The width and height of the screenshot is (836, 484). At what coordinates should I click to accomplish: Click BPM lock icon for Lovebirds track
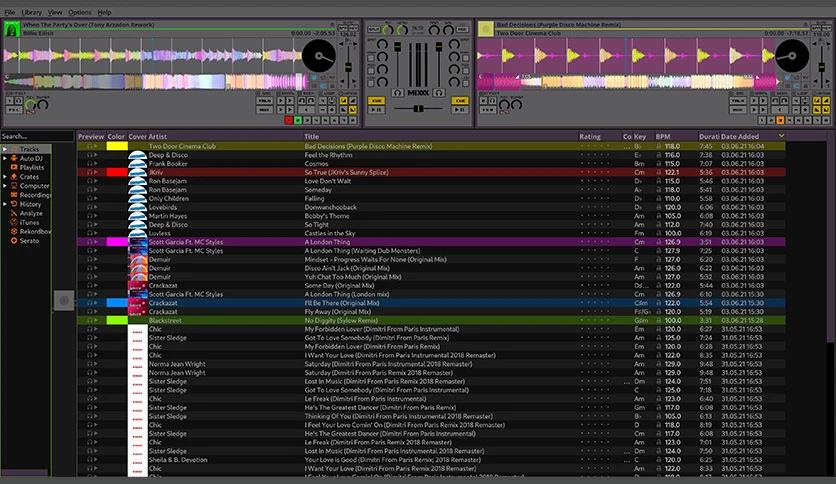point(659,207)
